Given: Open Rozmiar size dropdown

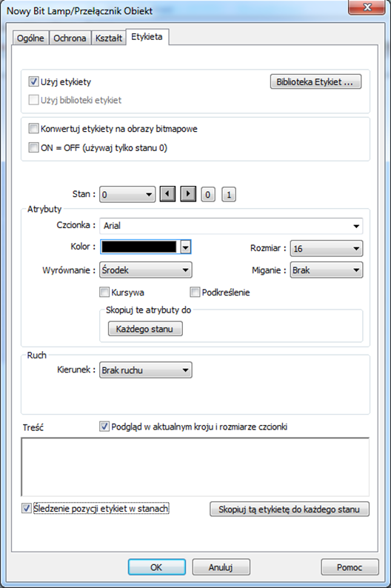Looking at the screenshot, I should [327, 248].
